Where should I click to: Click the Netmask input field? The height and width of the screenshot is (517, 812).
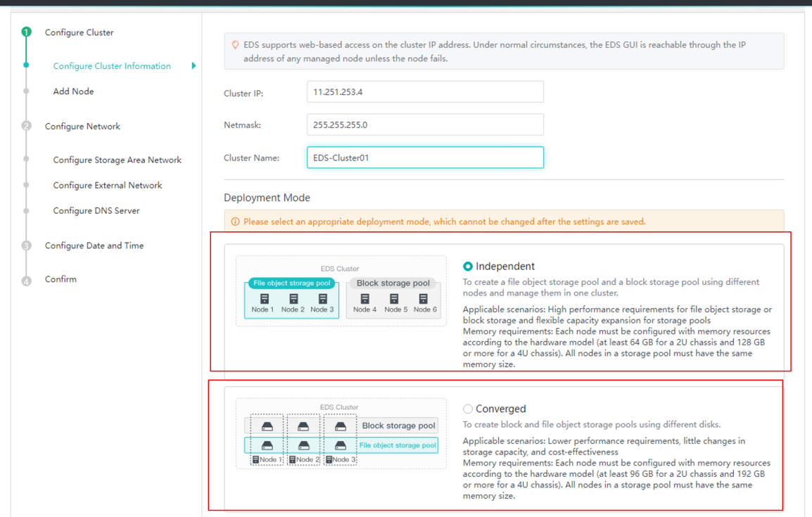coord(425,125)
